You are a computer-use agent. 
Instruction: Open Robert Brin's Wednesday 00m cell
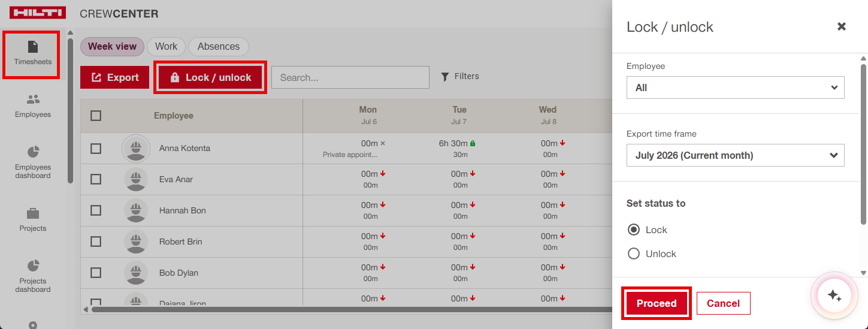[x=552, y=242]
